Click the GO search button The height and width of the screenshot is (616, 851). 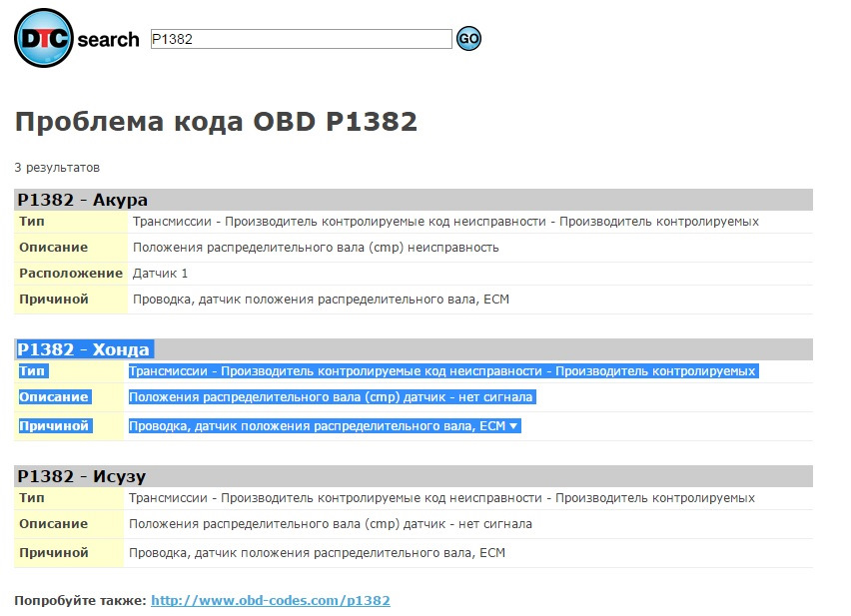468,39
